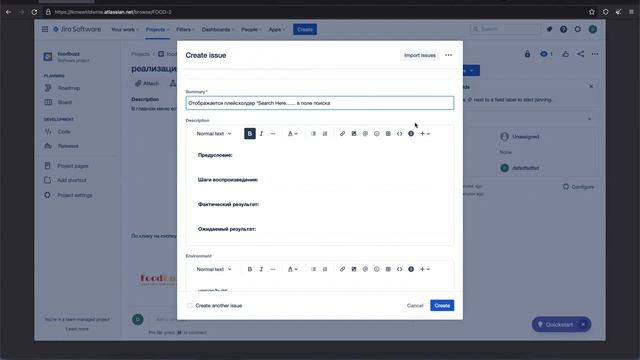640x360 pixels.
Task: Toggle Bold in Environment toolbar
Action: point(250,269)
